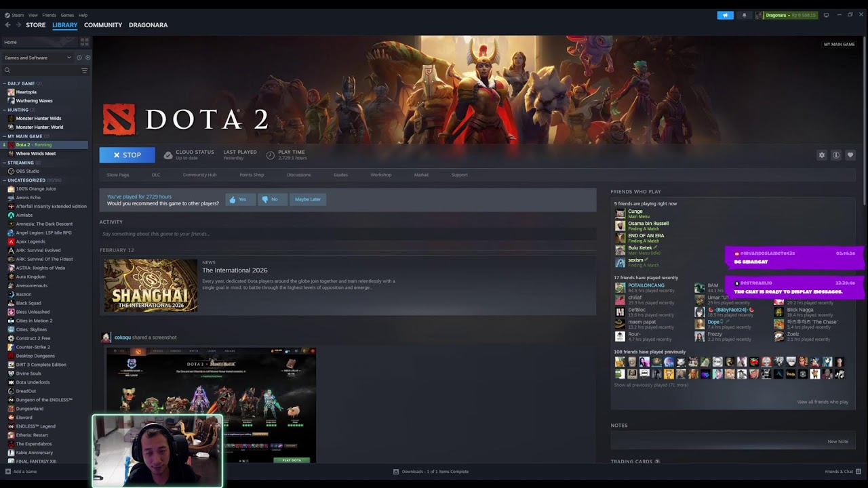Click the library search field
868x488 pixels.
click(41, 70)
